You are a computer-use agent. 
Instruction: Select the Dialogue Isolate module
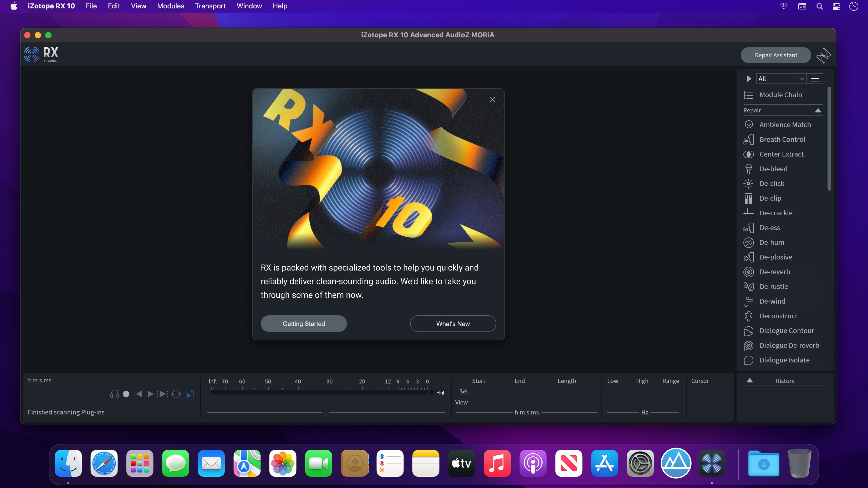[784, 360]
